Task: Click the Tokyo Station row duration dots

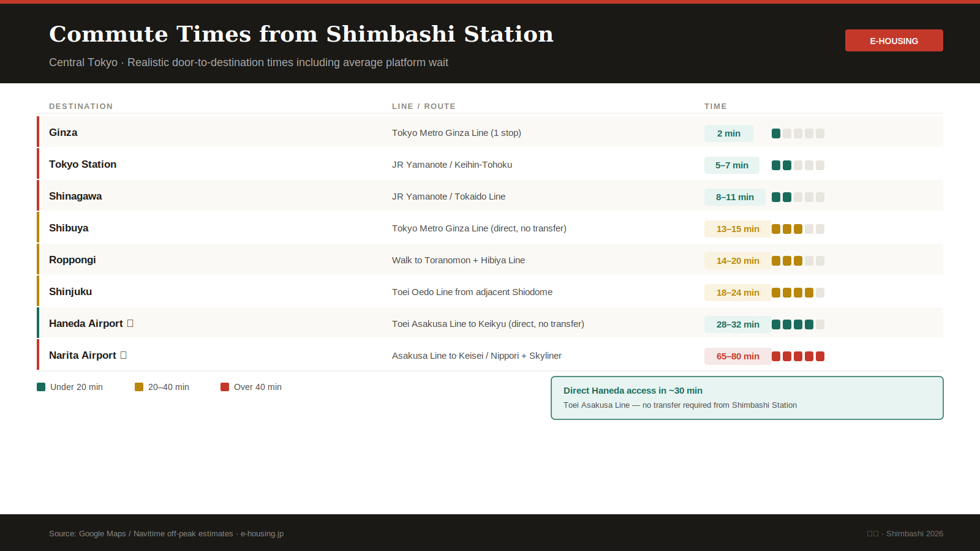Action: tap(798, 165)
